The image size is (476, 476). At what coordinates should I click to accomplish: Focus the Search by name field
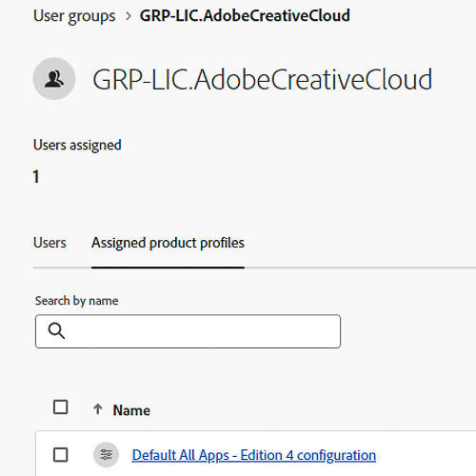click(x=188, y=331)
